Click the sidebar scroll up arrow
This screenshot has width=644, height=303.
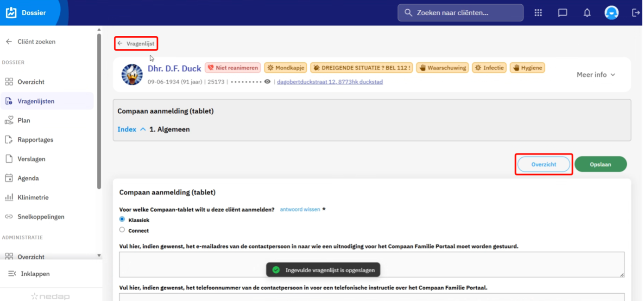(x=99, y=30)
